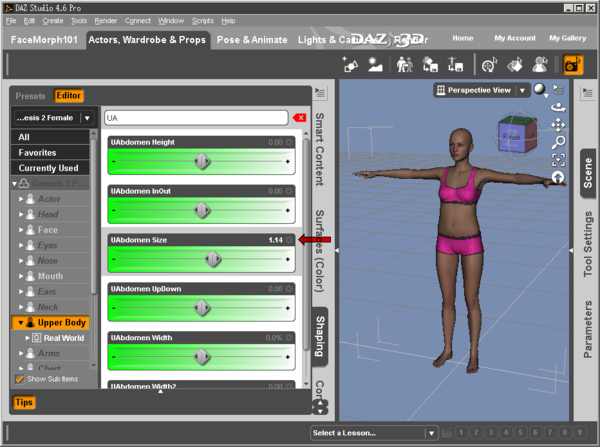Screen dimensions: 600x447
Task: Click the My Account link
Action: click(515, 38)
